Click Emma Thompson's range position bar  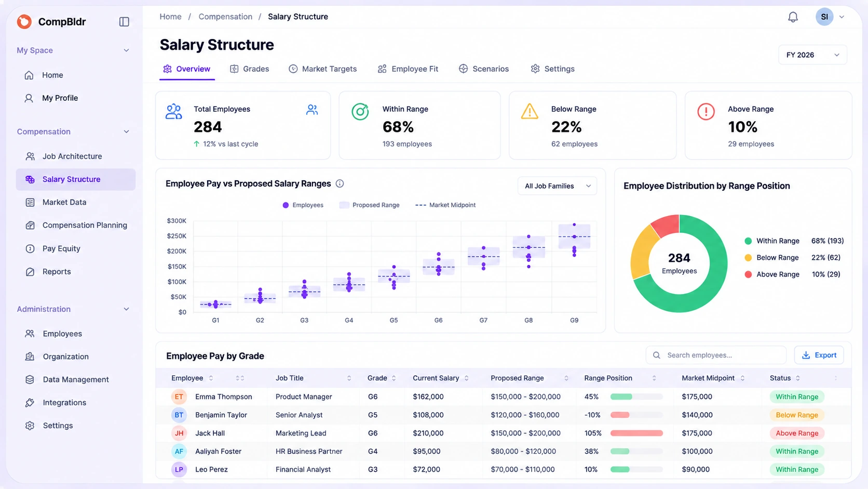636,397
